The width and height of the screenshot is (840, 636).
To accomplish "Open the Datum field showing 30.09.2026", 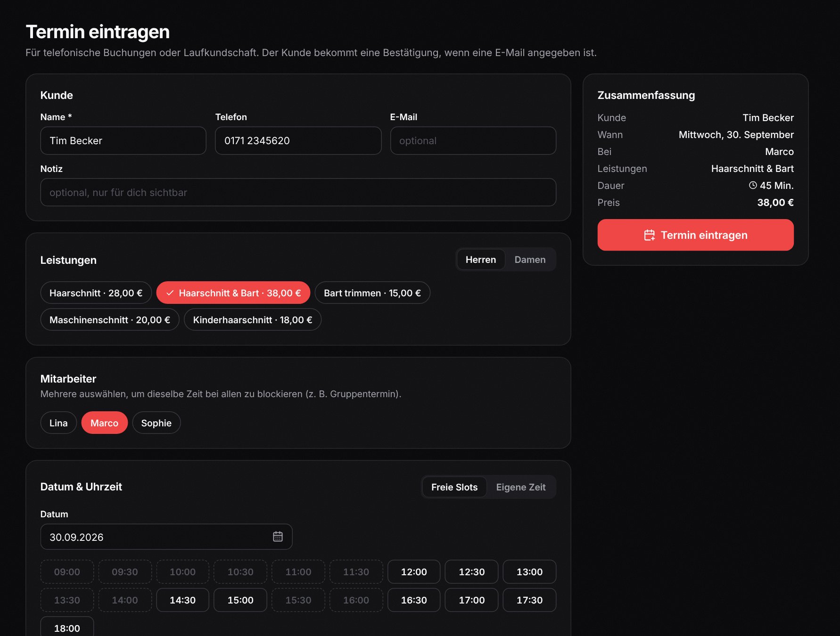I will tap(166, 537).
